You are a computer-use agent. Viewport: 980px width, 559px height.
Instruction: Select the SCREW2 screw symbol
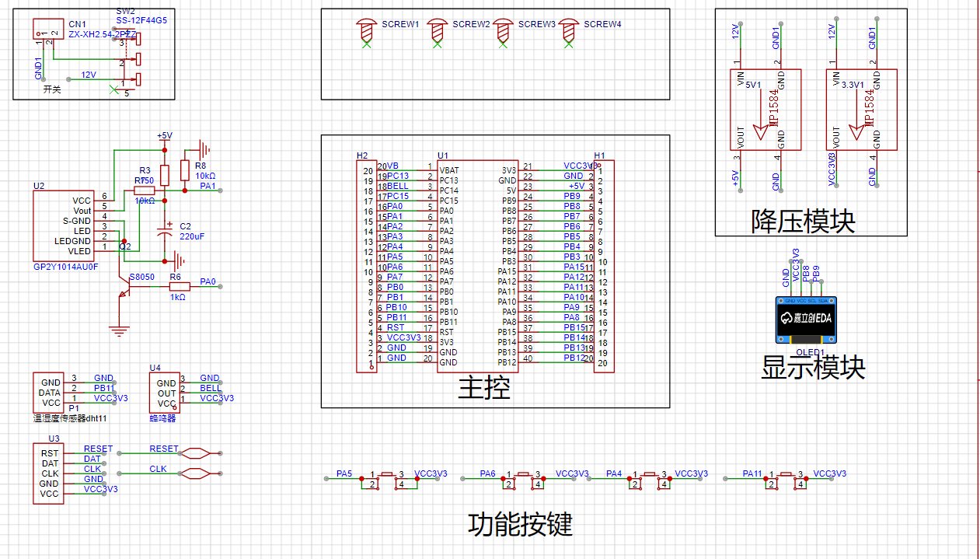[x=438, y=30]
